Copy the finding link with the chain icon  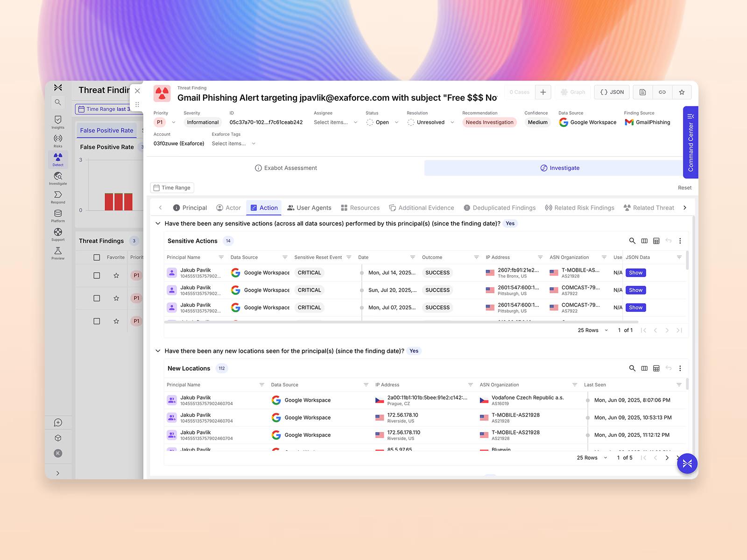[x=662, y=92]
